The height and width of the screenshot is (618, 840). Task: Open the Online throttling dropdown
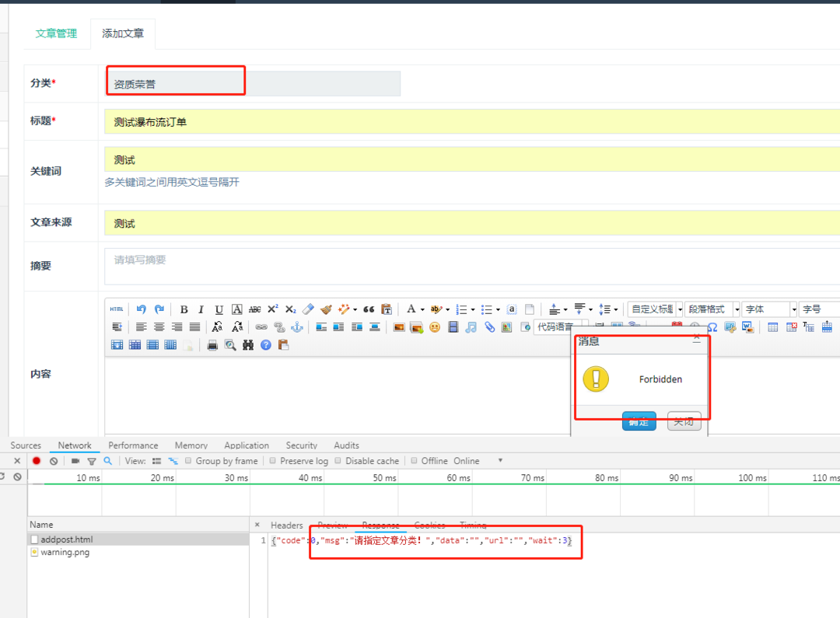(x=478, y=460)
